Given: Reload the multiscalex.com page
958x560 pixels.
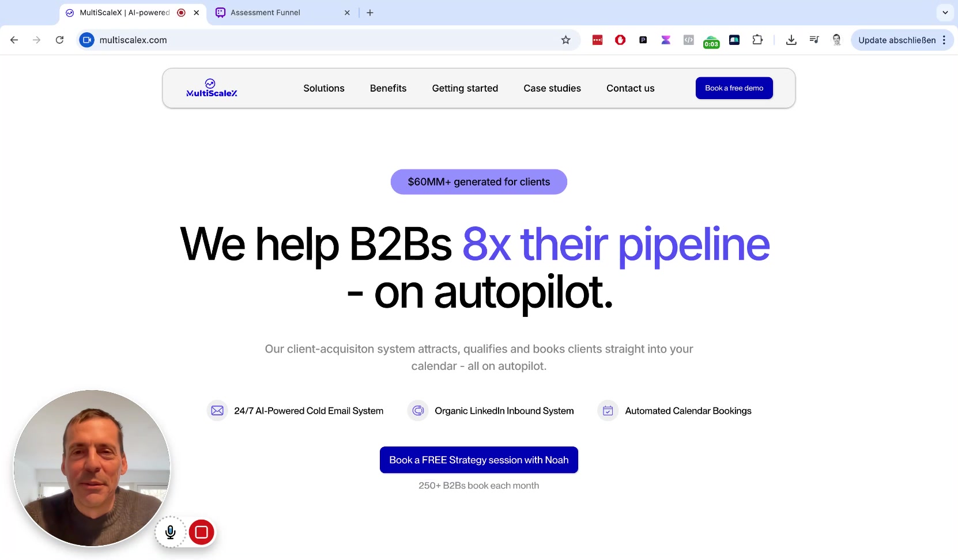Looking at the screenshot, I should [59, 40].
